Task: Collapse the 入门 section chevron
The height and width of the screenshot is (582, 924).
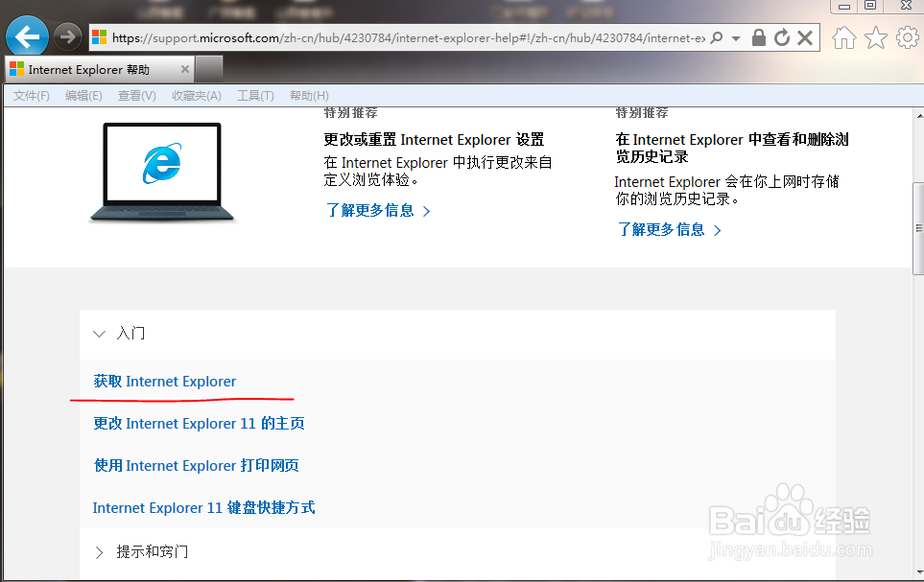Action: (x=100, y=333)
